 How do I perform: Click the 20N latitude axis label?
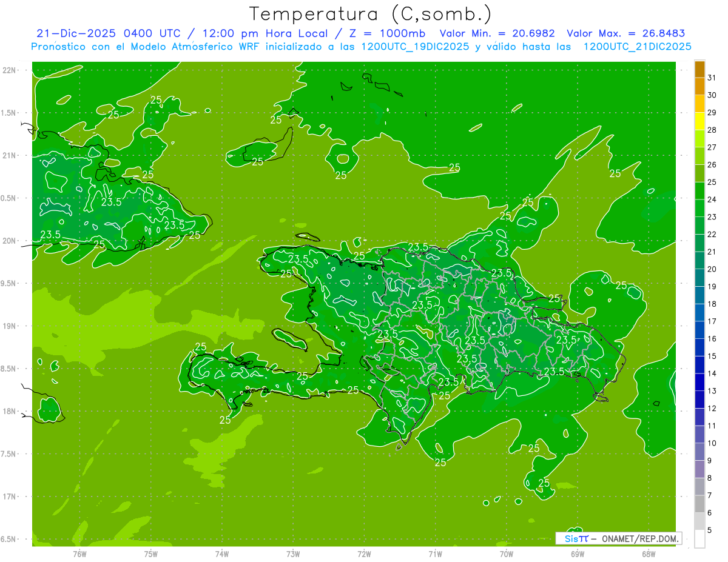click(10, 241)
